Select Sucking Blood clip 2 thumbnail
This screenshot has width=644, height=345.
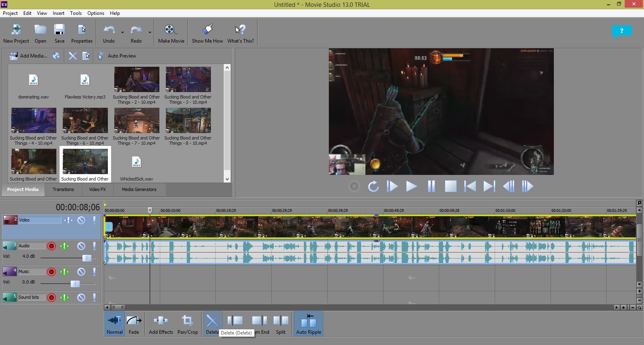click(x=136, y=80)
